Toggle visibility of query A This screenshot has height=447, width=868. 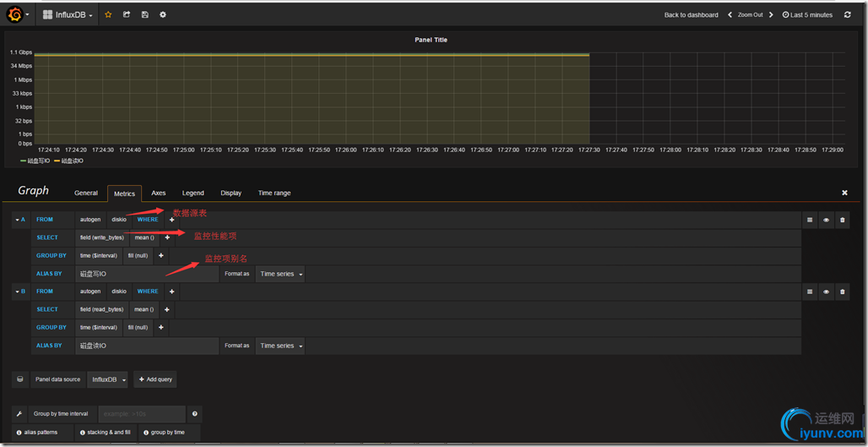coord(826,220)
